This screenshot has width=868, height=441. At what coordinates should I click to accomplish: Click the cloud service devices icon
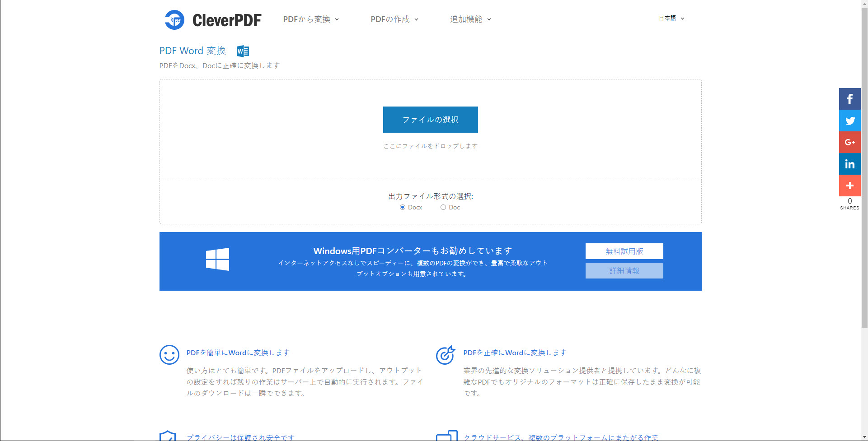click(x=447, y=436)
